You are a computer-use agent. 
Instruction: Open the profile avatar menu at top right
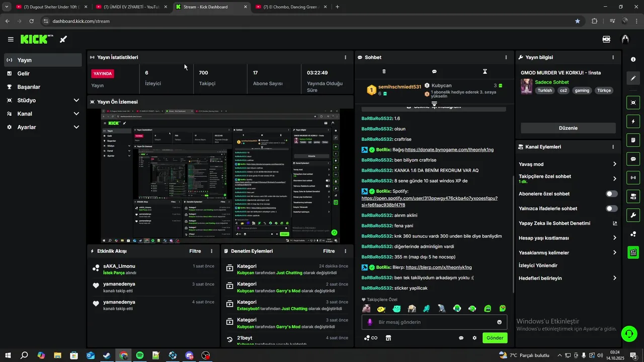[x=625, y=39]
